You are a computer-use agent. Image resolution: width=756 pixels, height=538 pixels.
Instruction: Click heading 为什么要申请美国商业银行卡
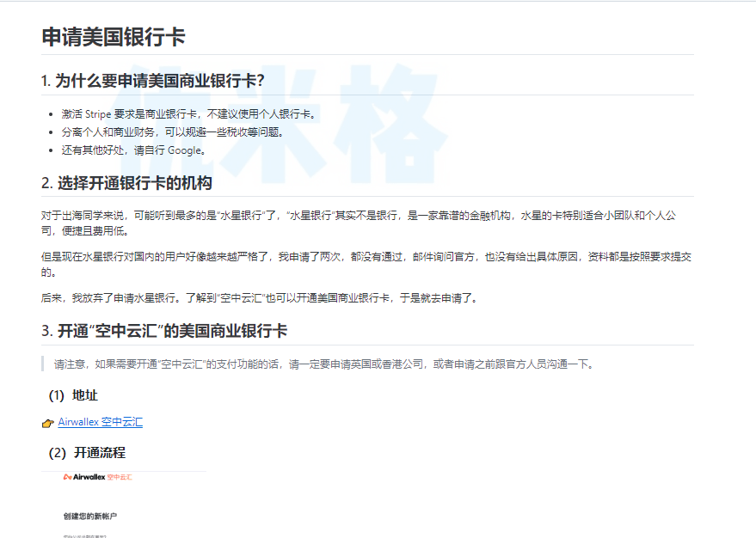tap(152, 81)
